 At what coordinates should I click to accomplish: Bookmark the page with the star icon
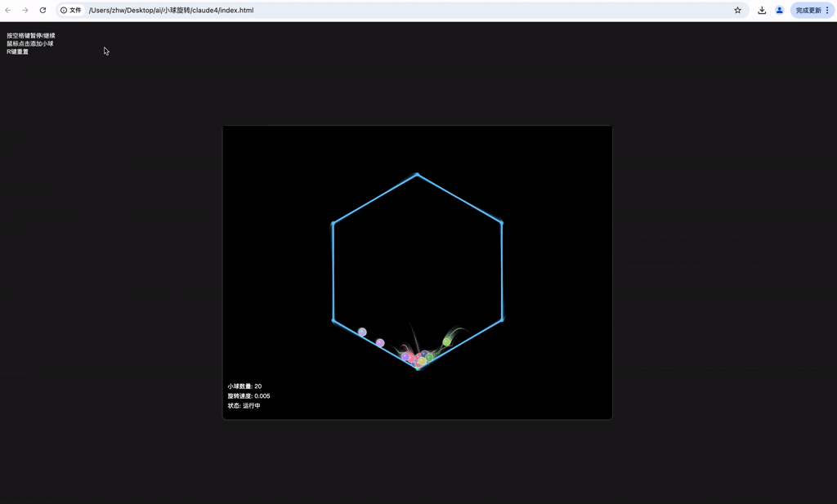(x=738, y=10)
